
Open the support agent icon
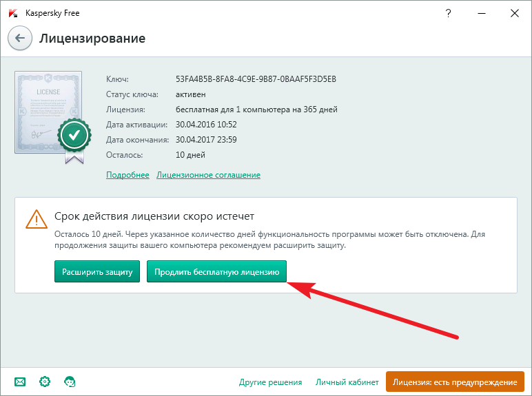[70, 382]
